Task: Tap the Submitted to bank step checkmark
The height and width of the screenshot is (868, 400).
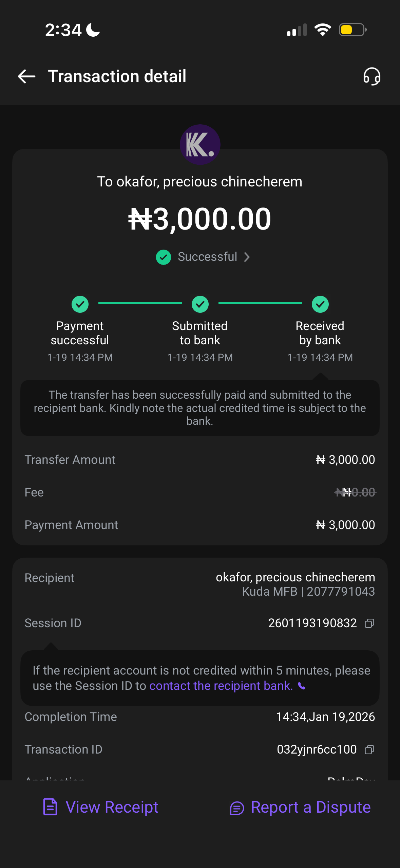Action: click(x=200, y=304)
